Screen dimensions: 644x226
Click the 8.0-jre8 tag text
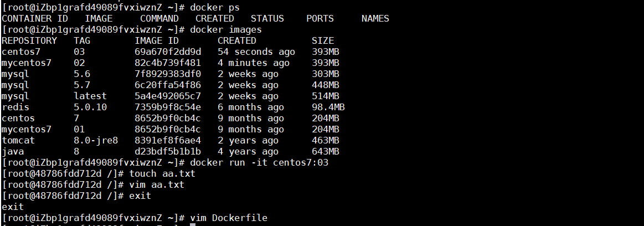[96, 140]
